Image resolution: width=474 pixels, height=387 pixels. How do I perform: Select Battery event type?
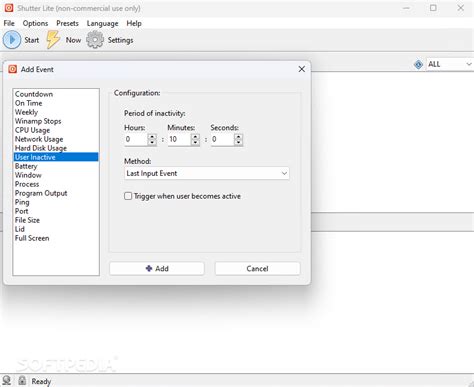click(x=56, y=166)
